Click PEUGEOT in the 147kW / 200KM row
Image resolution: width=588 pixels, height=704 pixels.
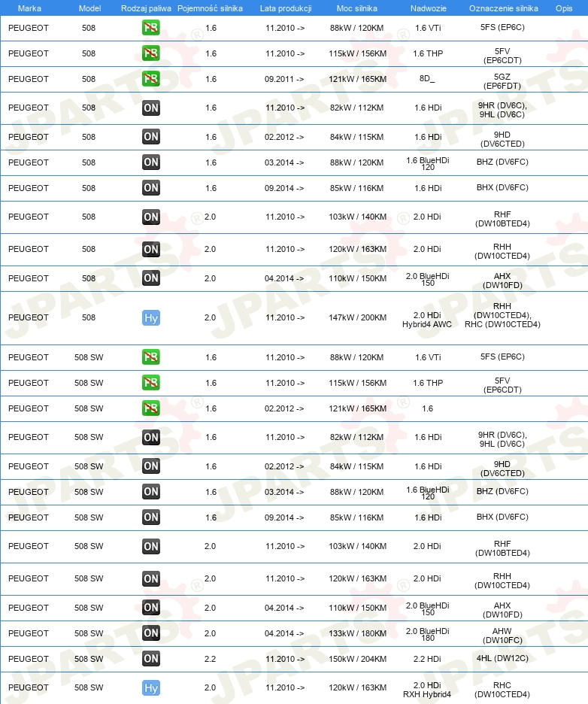[x=29, y=317]
